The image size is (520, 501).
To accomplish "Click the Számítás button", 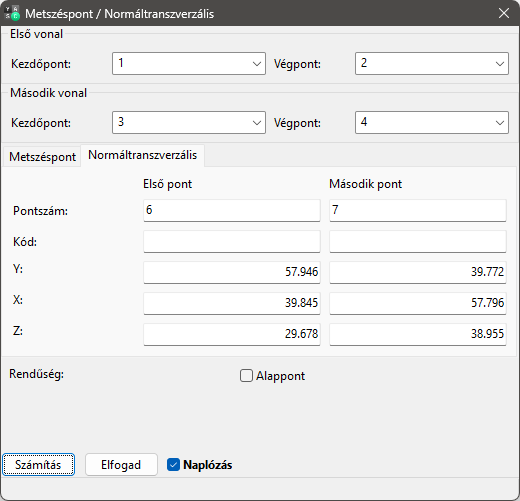I will tap(38, 464).
